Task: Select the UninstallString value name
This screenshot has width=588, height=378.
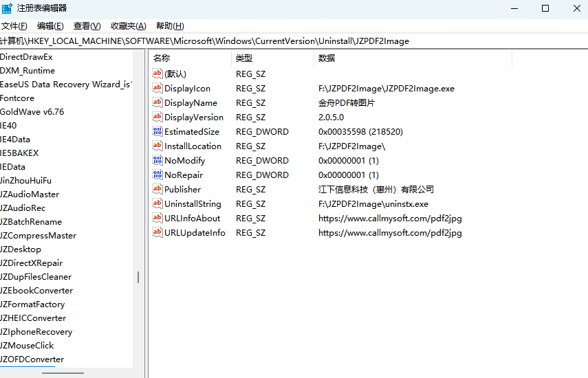Action: tap(193, 204)
